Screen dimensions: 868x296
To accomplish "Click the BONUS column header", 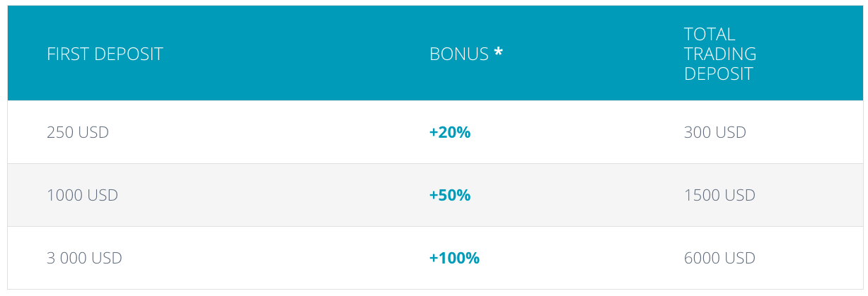I will pos(459,54).
